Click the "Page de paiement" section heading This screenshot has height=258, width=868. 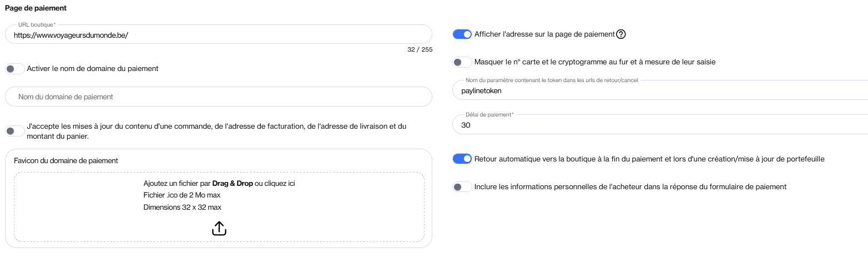tap(35, 8)
